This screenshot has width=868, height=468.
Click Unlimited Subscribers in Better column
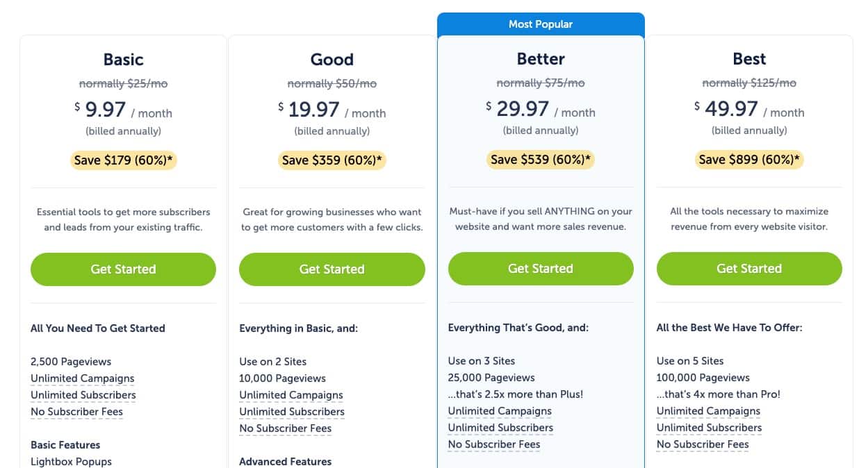click(500, 428)
